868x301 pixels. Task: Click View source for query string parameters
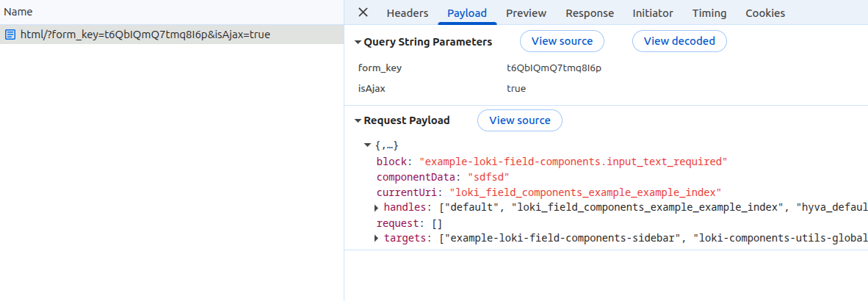coord(562,41)
